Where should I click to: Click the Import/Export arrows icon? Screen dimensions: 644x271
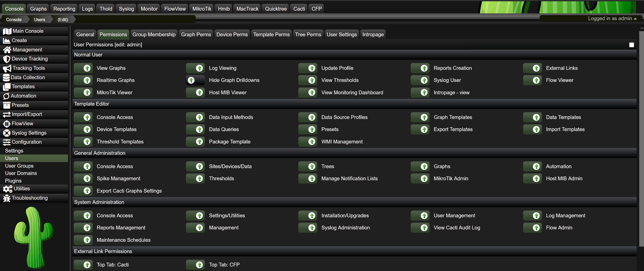click(7, 114)
